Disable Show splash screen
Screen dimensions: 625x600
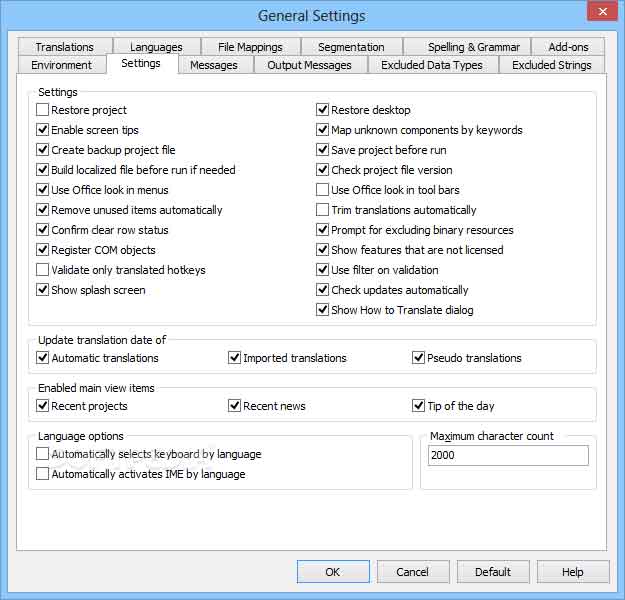click(43, 290)
